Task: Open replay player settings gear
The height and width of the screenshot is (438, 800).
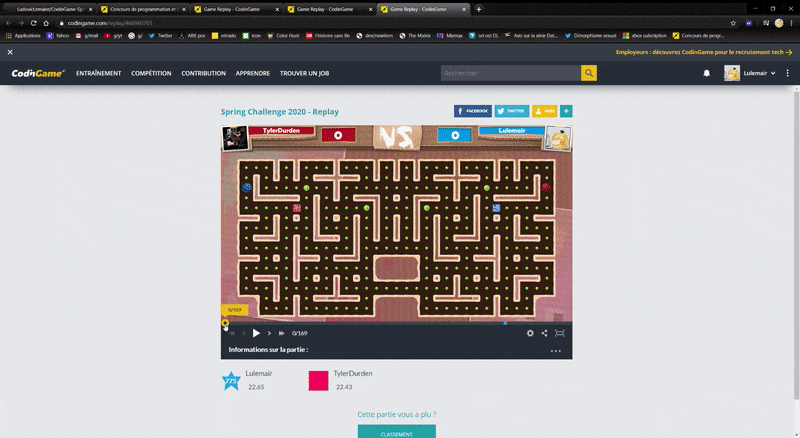Action: [x=530, y=333]
